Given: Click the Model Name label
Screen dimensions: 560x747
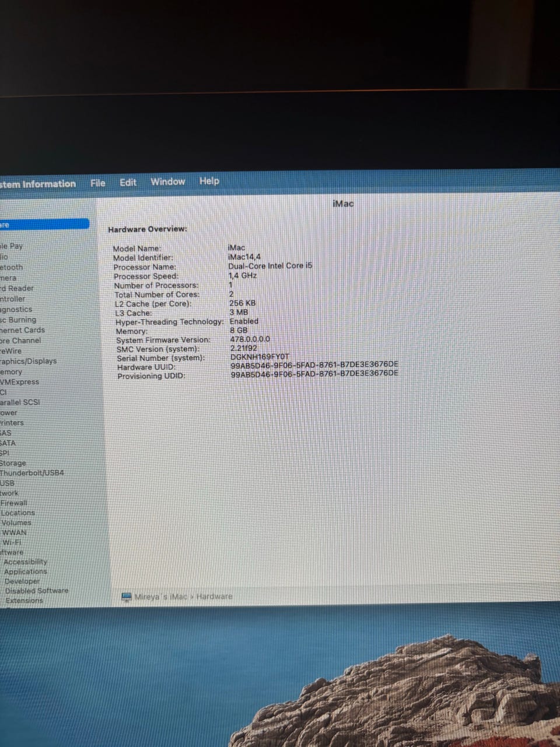Looking at the screenshot, I should coord(137,249).
